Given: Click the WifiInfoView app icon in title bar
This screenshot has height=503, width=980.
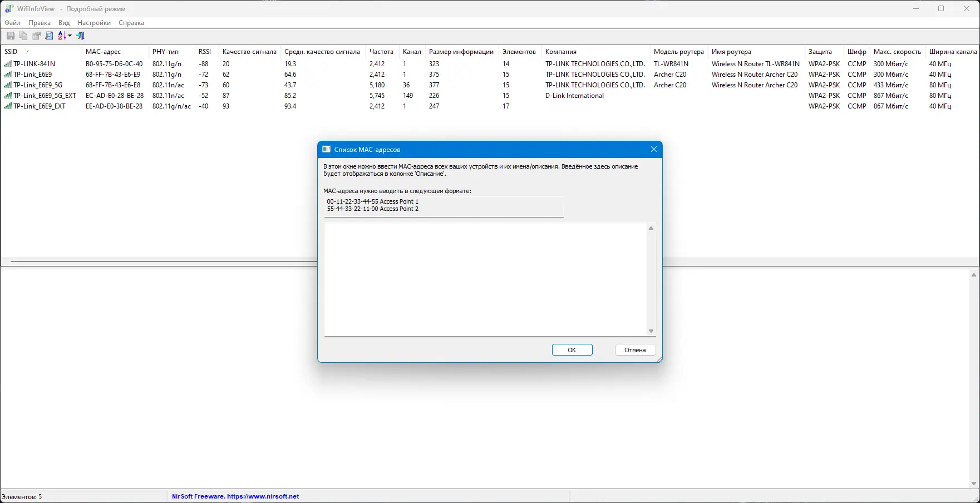Looking at the screenshot, I should tap(9, 8).
